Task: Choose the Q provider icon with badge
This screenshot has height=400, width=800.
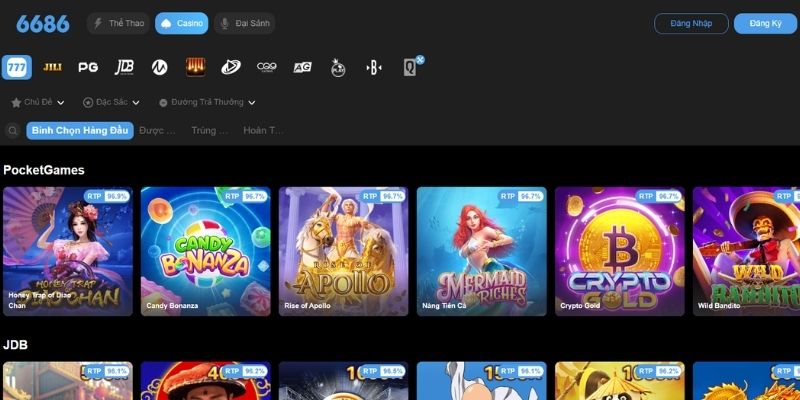Action: pyautogui.click(x=410, y=67)
